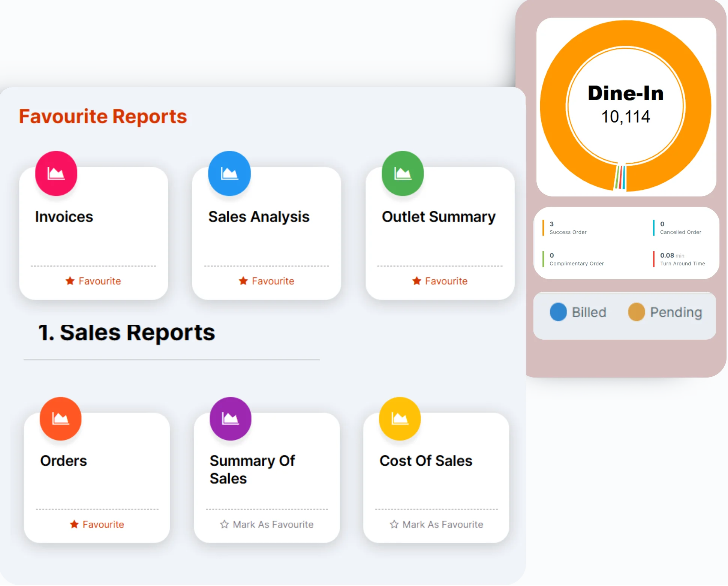
Task: Click the green Outlet Summary chart icon
Action: click(403, 174)
